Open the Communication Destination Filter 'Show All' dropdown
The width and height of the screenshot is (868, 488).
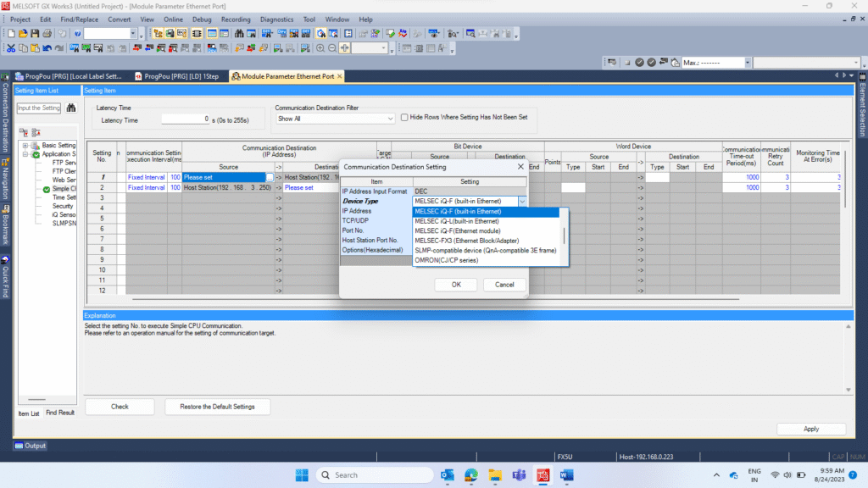335,119
